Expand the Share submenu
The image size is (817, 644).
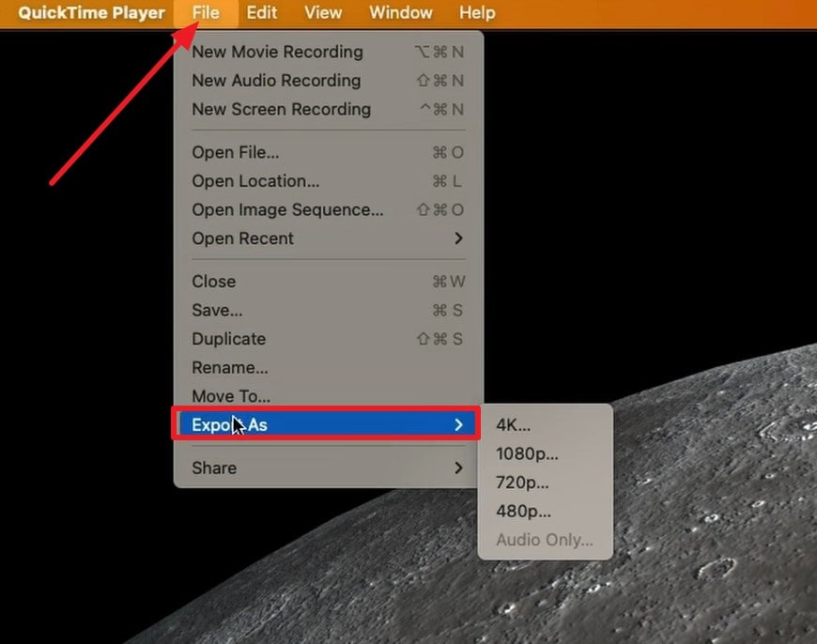pos(329,468)
